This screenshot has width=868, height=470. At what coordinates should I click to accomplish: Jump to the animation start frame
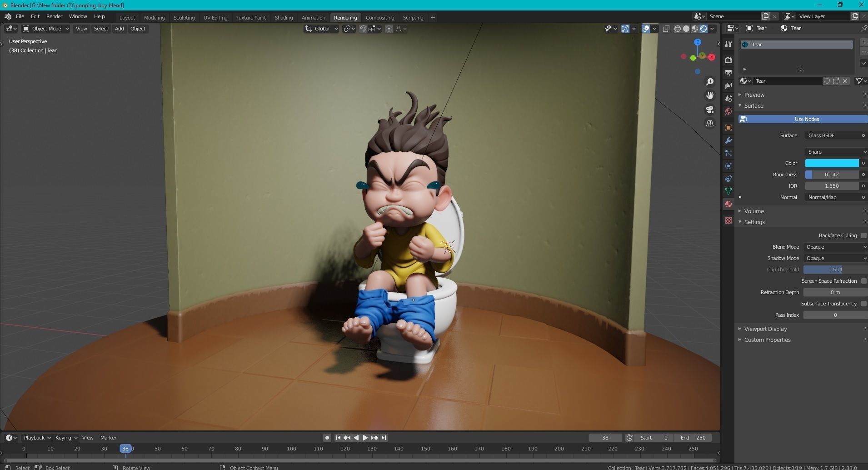coord(338,438)
